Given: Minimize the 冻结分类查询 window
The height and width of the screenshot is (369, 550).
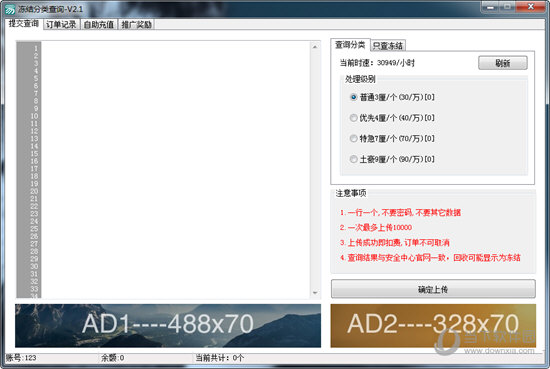Looking at the screenshot, I should (490, 7).
